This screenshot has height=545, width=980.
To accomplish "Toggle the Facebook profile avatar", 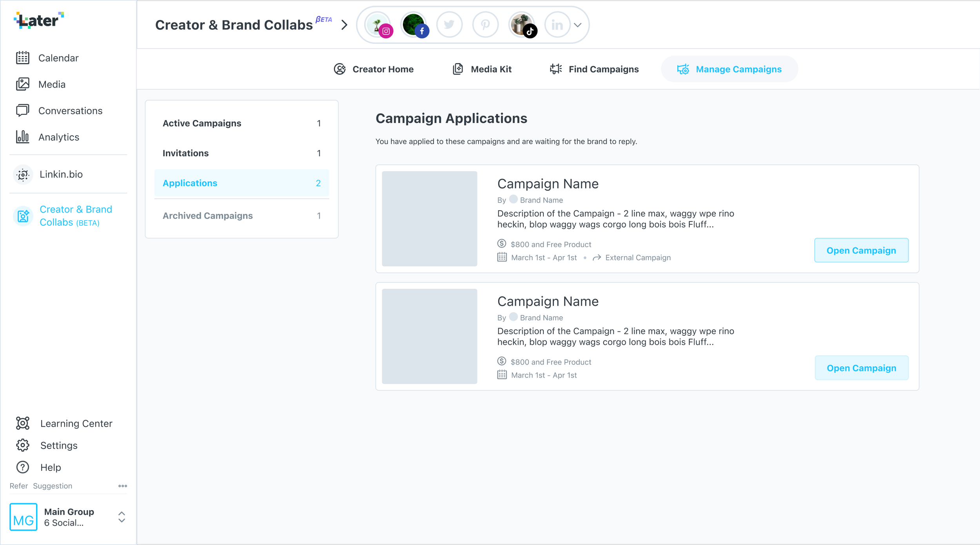I will (x=414, y=25).
